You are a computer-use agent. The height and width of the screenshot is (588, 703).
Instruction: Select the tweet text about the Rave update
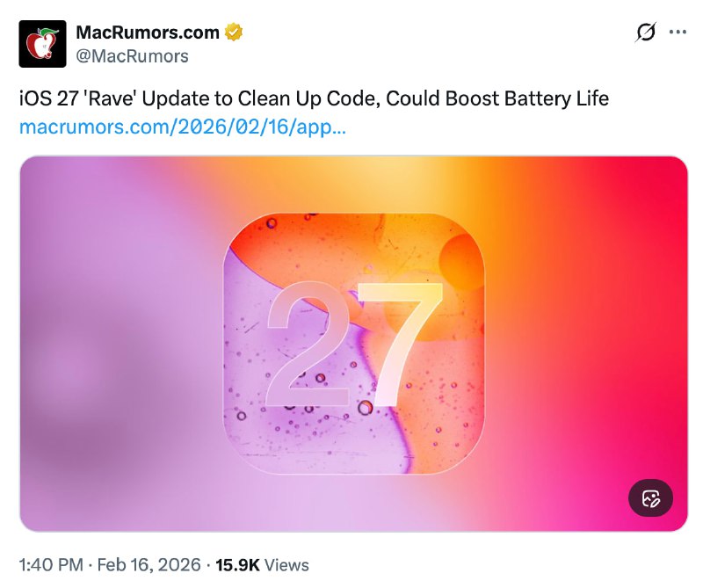pos(313,98)
